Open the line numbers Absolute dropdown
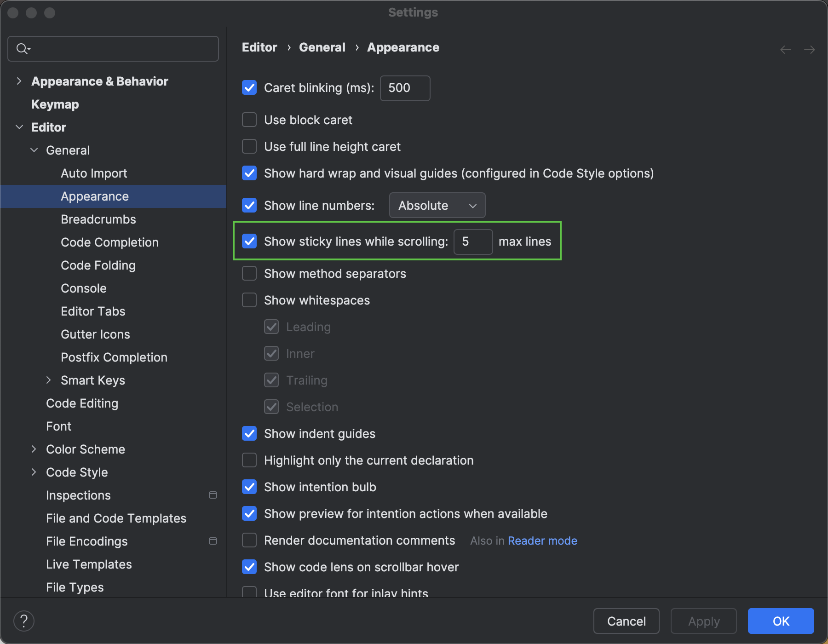Viewport: 828px width, 644px height. click(x=437, y=205)
